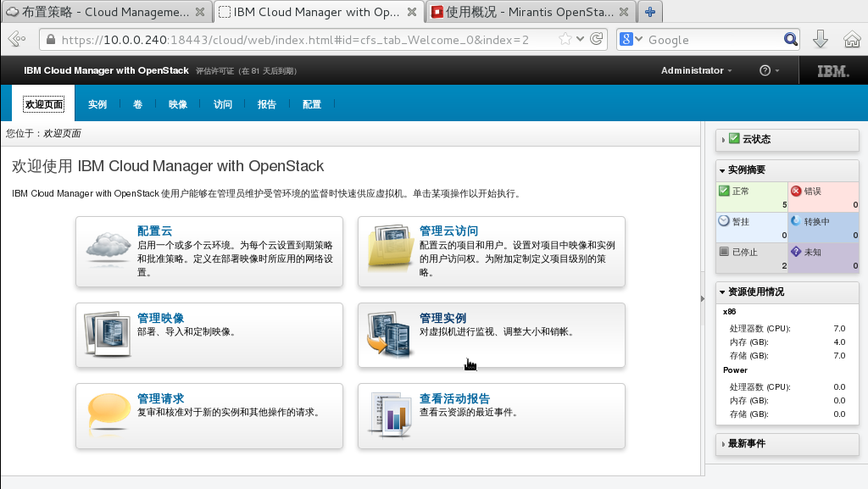Screen dimensions: 868x489
Task: Click the 正常 instance count 5
Action: coord(784,205)
